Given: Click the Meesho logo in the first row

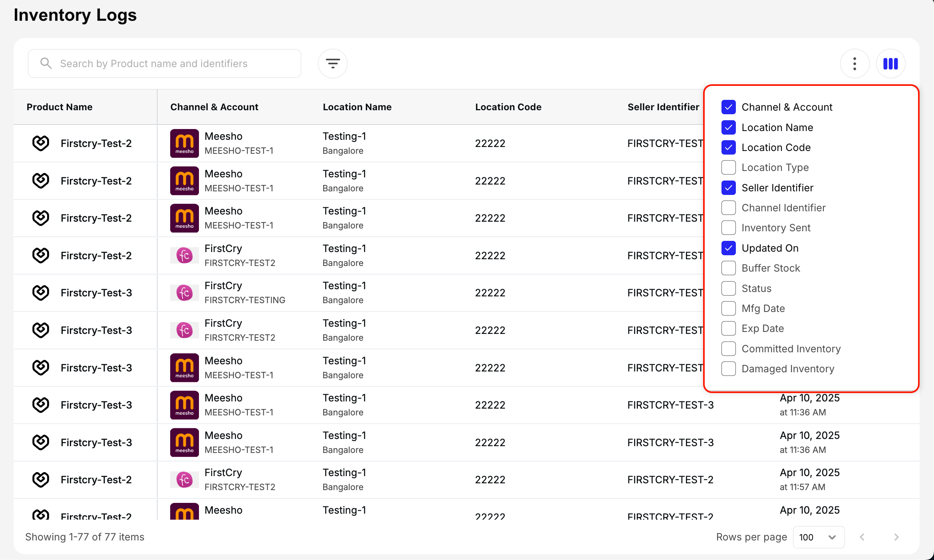Looking at the screenshot, I should click(185, 143).
